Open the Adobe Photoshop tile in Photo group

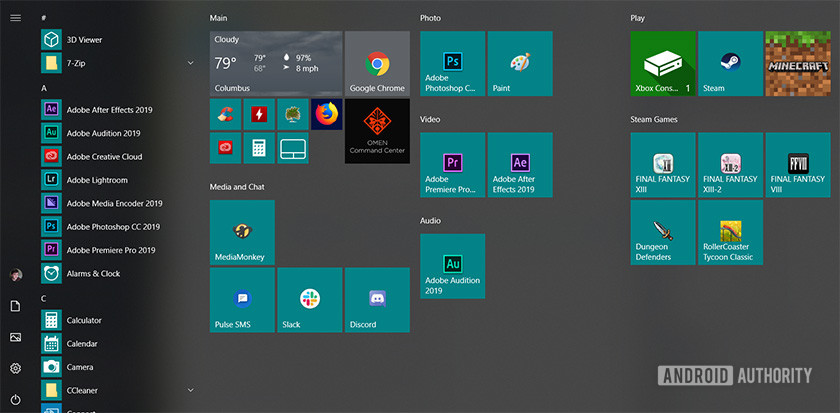453,63
